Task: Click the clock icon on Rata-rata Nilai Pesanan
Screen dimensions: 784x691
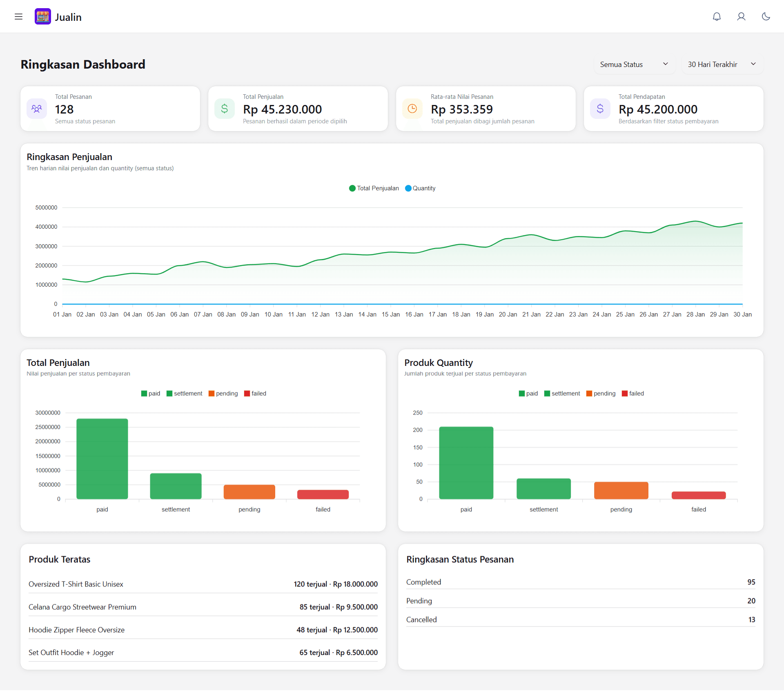Action: (412, 109)
